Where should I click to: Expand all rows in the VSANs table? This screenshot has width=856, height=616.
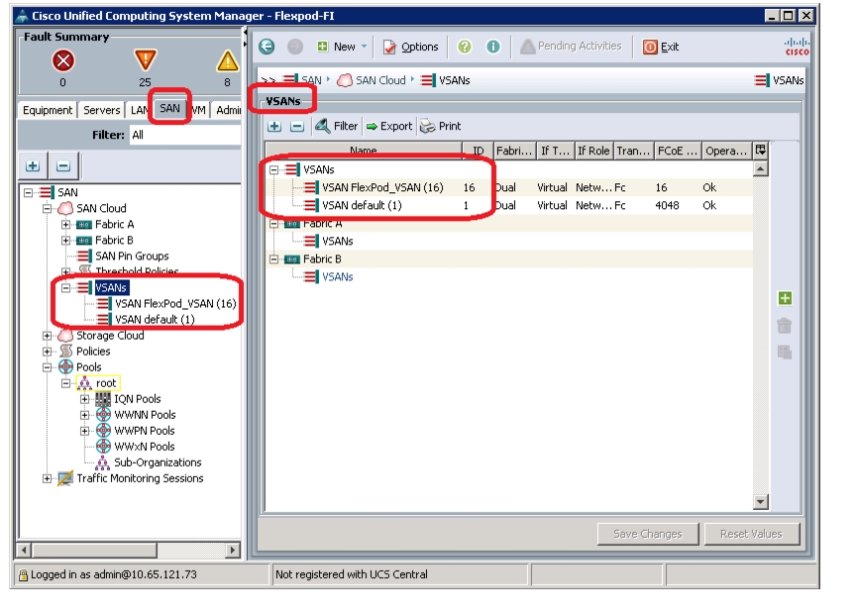point(274,127)
